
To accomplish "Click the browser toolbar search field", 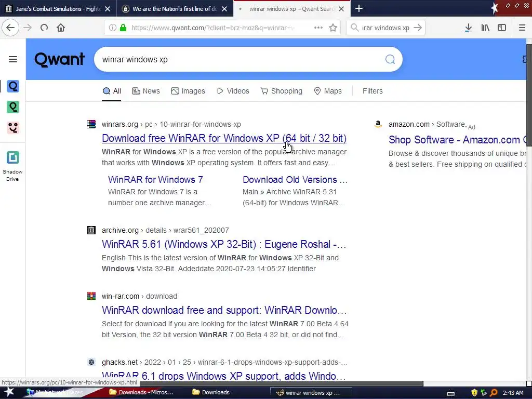I will point(385,28).
